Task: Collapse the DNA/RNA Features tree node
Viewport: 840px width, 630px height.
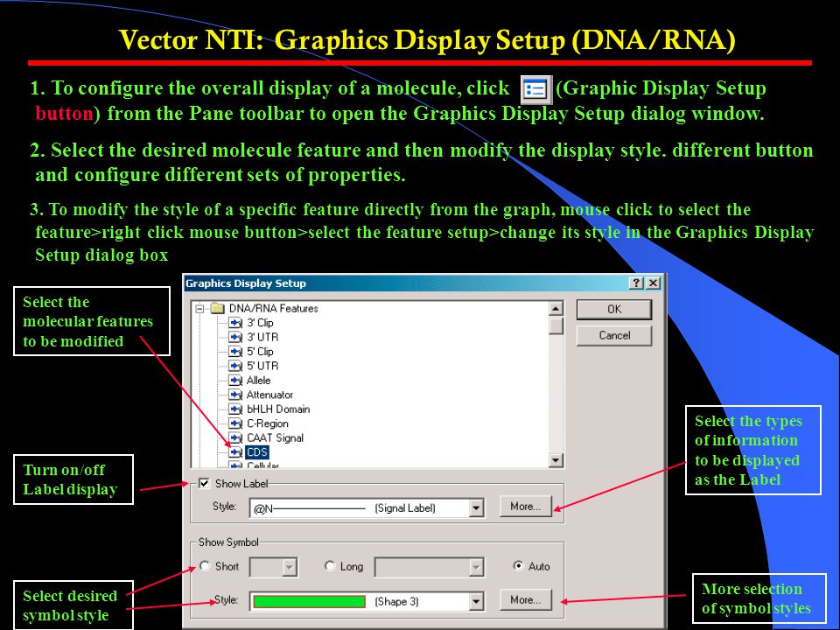Action: (x=199, y=309)
